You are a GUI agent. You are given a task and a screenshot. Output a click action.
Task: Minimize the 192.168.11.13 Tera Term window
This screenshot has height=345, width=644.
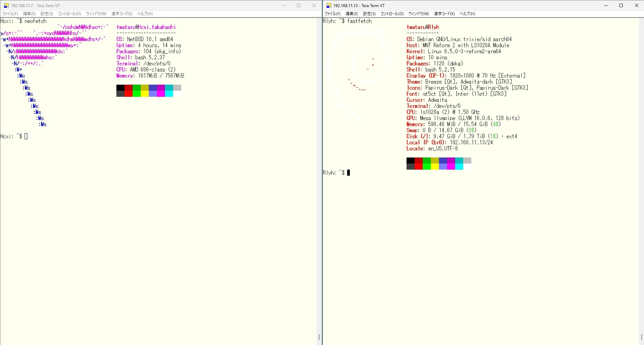(x=606, y=5)
